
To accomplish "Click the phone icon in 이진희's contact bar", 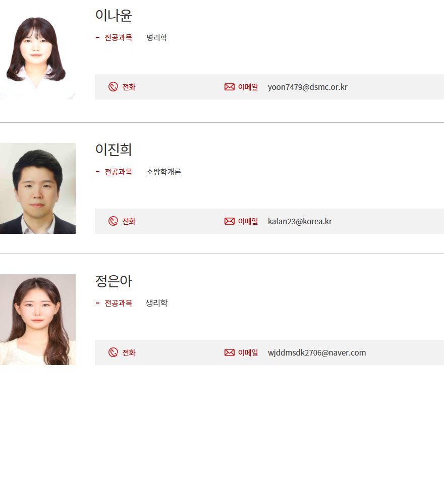I will [x=113, y=221].
